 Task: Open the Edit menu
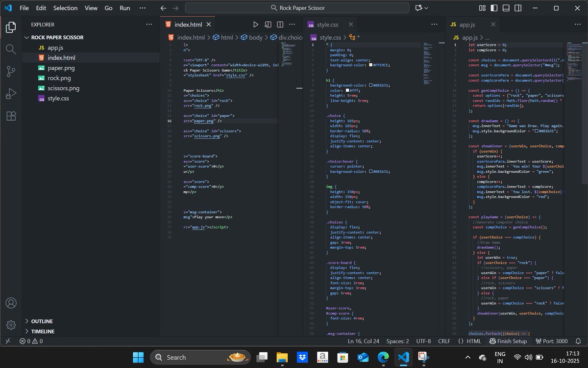(41, 8)
